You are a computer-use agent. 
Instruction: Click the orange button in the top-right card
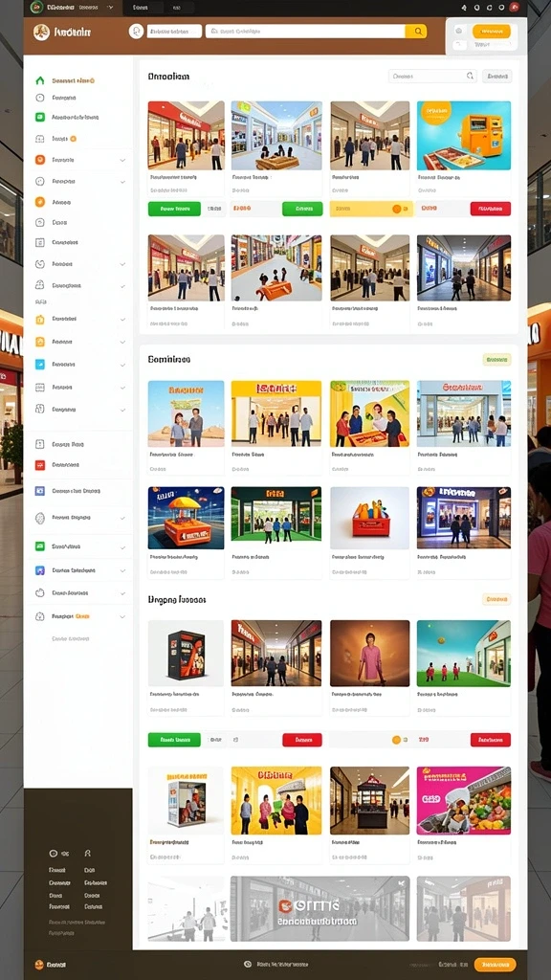pos(491,32)
